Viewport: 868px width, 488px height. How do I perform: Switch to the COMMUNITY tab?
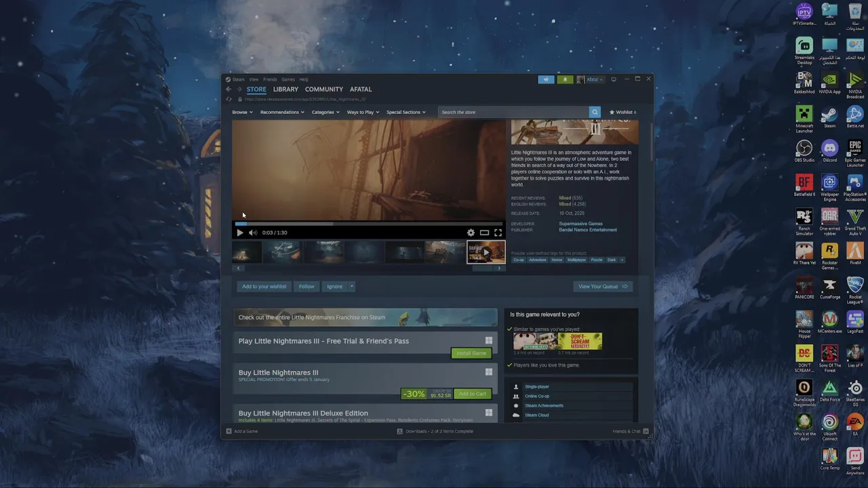[x=324, y=89]
